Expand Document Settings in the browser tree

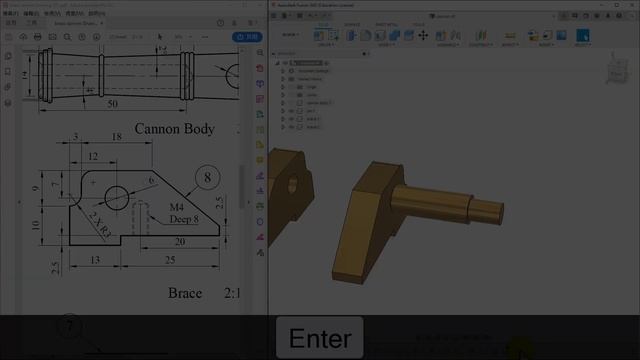tap(283, 71)
